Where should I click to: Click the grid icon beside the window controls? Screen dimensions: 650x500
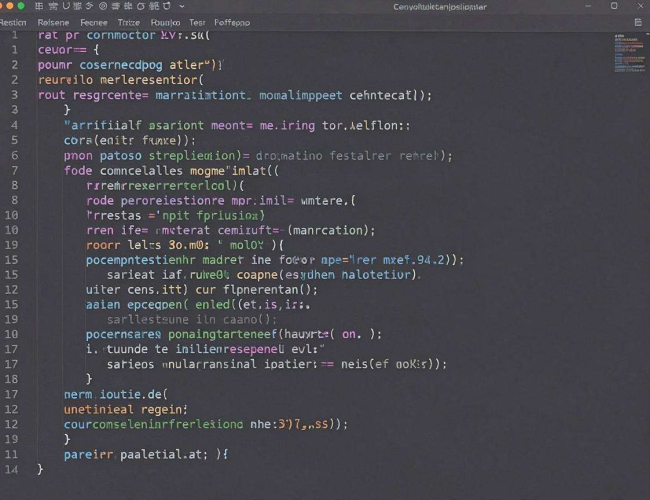click(x=39, y=6)
